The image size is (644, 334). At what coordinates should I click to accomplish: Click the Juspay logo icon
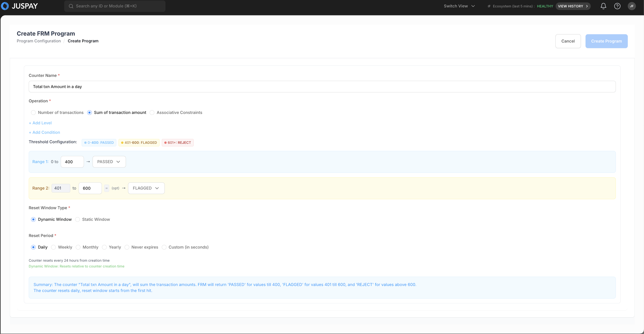coord(5,6)
